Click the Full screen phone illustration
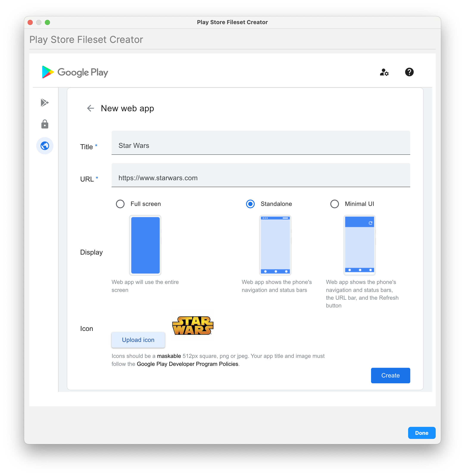Screen dimensions: 465x476 pyautogui.click(x=145, y=245)
